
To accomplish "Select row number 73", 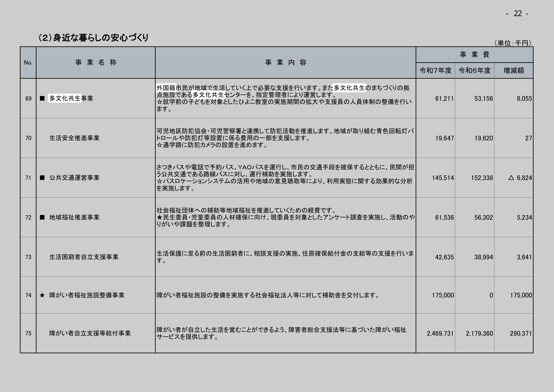I will 28,257.
